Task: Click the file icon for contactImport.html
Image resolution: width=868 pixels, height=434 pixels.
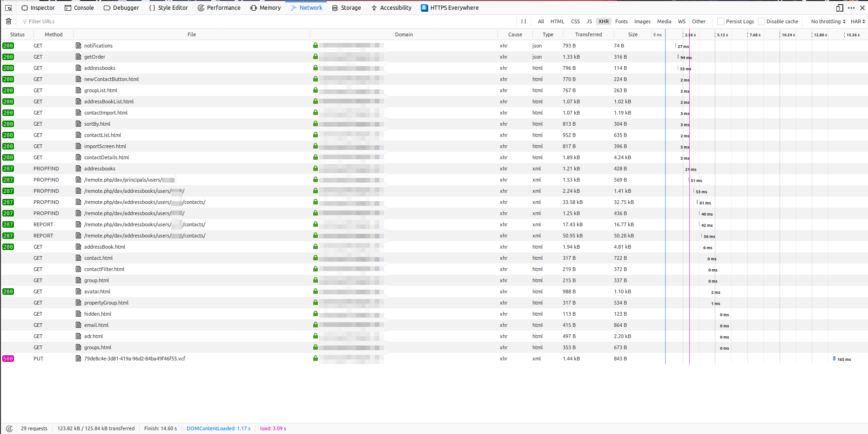Action: pos(79,113)
